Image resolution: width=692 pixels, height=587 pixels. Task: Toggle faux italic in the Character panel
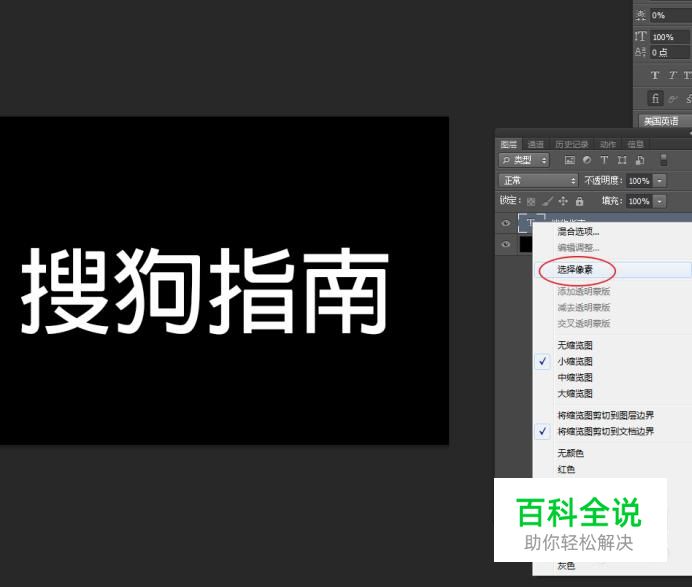click(672, 75)
